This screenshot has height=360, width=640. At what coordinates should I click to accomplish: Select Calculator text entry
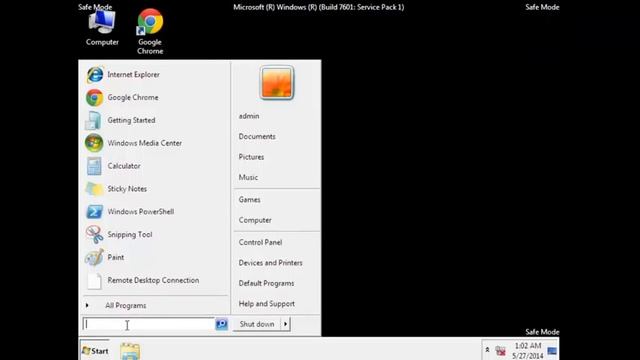coord(124,166)
